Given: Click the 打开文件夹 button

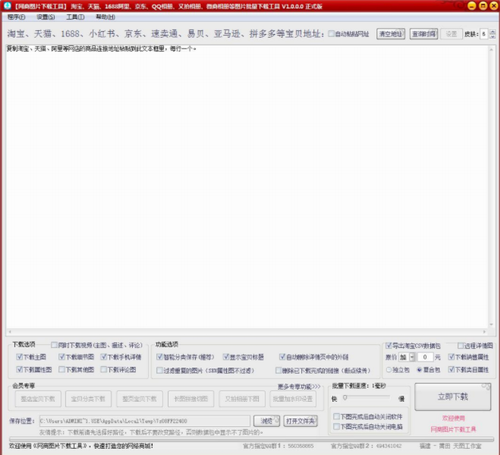Looking at the screenshot, I should click(x=300, y=421).
